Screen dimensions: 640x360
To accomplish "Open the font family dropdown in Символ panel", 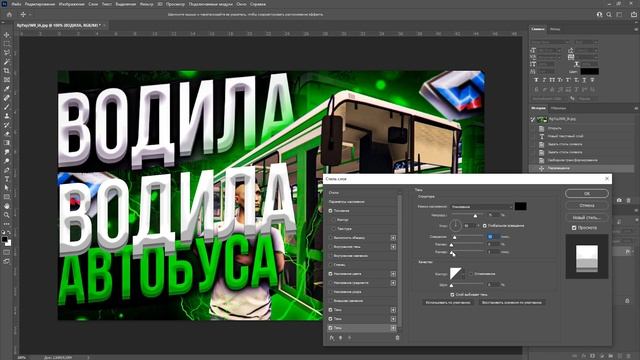I will (x=549, y=42).
